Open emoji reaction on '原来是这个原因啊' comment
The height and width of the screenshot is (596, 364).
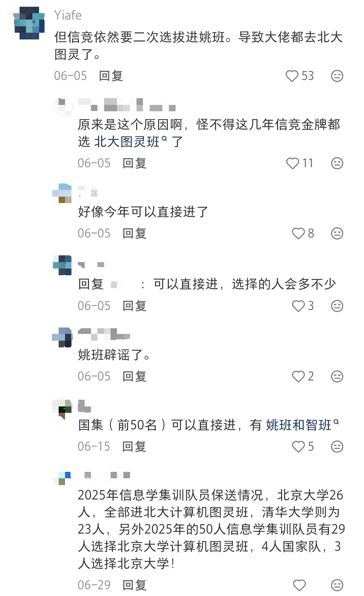coord(337,163)
